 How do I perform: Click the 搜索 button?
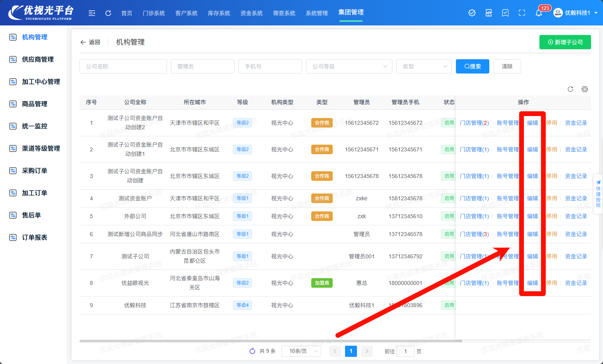coord(473,66)
